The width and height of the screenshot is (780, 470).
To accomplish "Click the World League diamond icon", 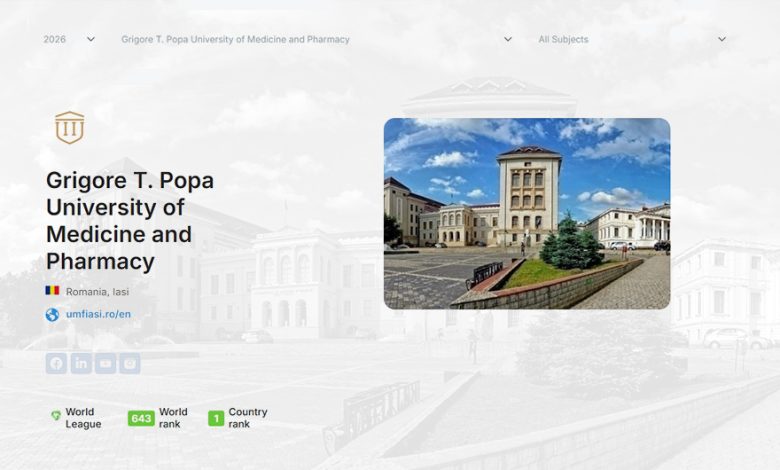I will click(56, 415).
